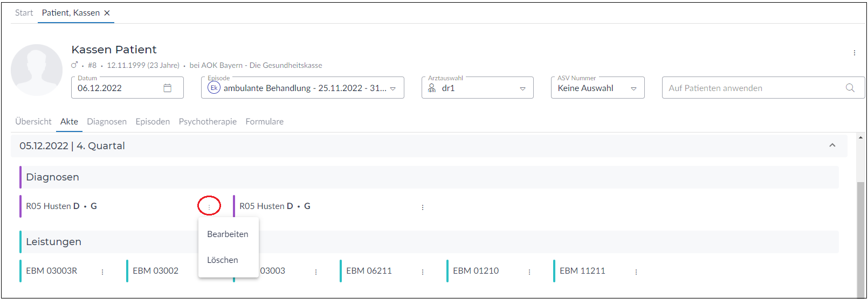Image resolution: width=868 pixels, height=299 pixels.
Task: Open three-dot menu for EBM 06211
Action: click(x=423, y=272)
